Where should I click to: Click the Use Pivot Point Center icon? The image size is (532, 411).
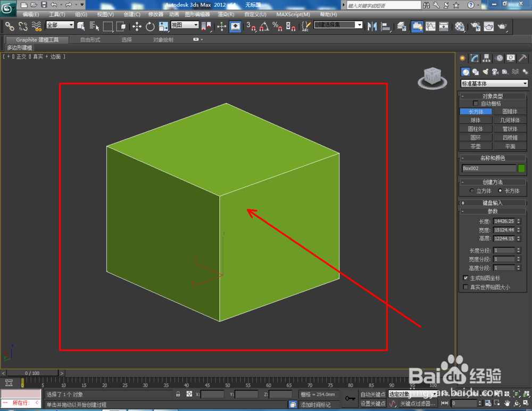pos(206,27)
